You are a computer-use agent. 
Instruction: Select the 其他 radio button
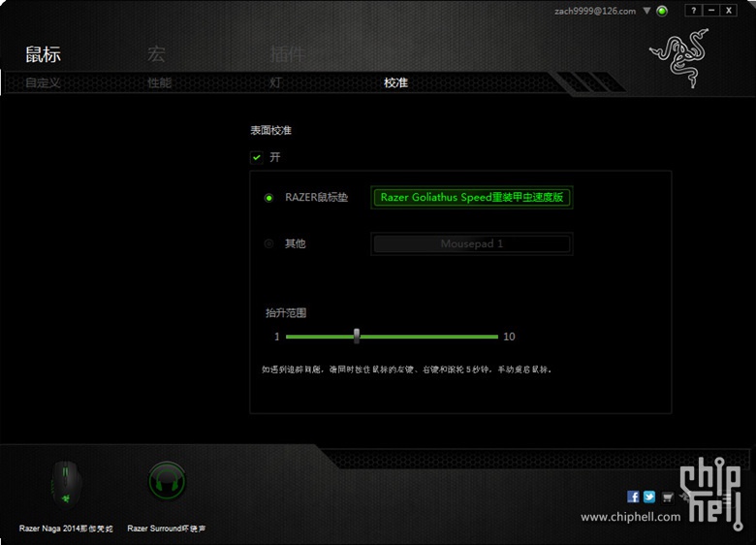click(269, 244)
